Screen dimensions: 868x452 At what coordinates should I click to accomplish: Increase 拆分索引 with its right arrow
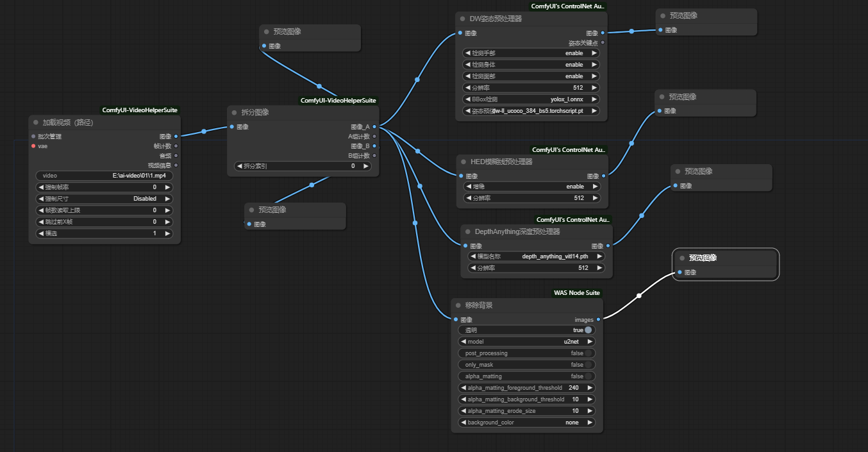[x=366, y=166]
